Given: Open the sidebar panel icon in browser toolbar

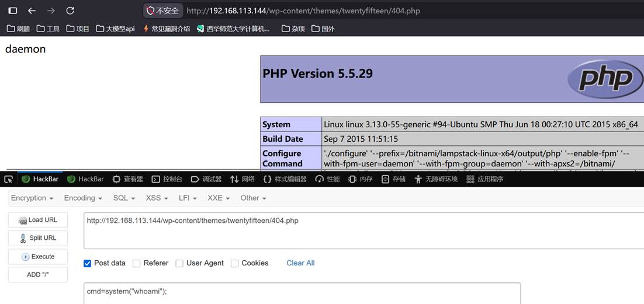Looking at the screenshot, I should (13, 11).
